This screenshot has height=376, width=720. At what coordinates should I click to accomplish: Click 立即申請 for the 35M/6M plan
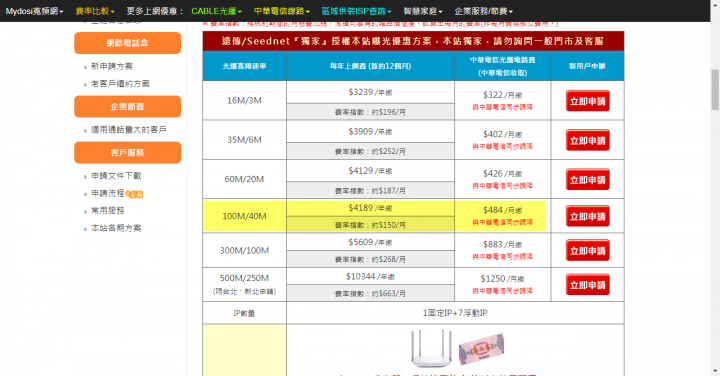click(x=587, y=140)
